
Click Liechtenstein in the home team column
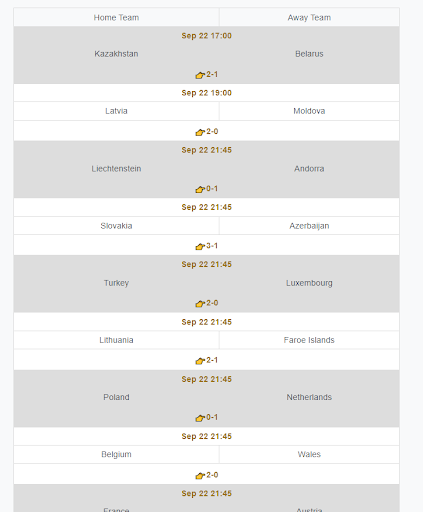(116, 169)
